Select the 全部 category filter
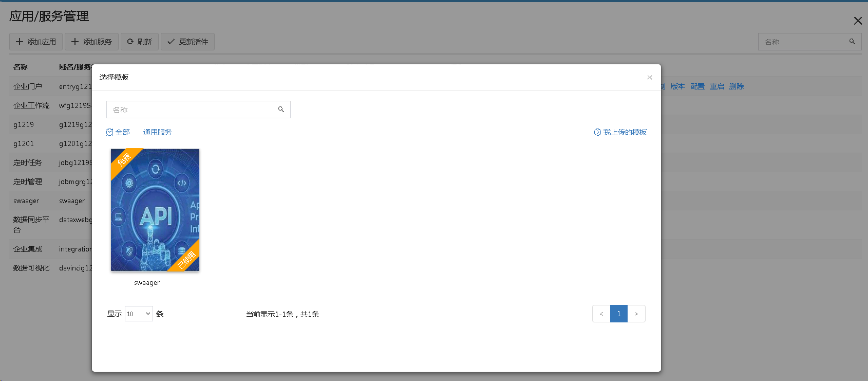Screen dimensions: 868x381 118,132
